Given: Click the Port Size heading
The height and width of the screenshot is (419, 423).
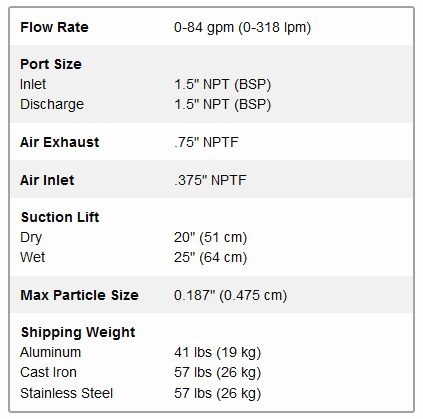Looking at the screenshot, I should pyautogui.click(x=51, y=64).
